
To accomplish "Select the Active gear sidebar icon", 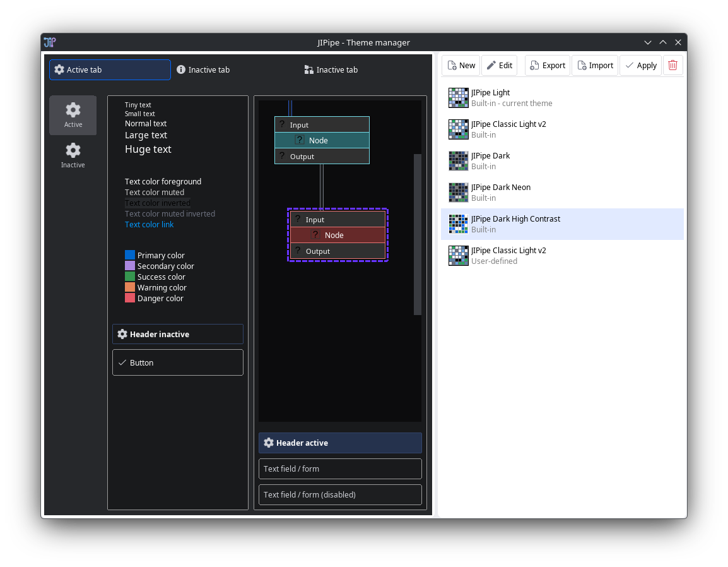I will point(73,115).
